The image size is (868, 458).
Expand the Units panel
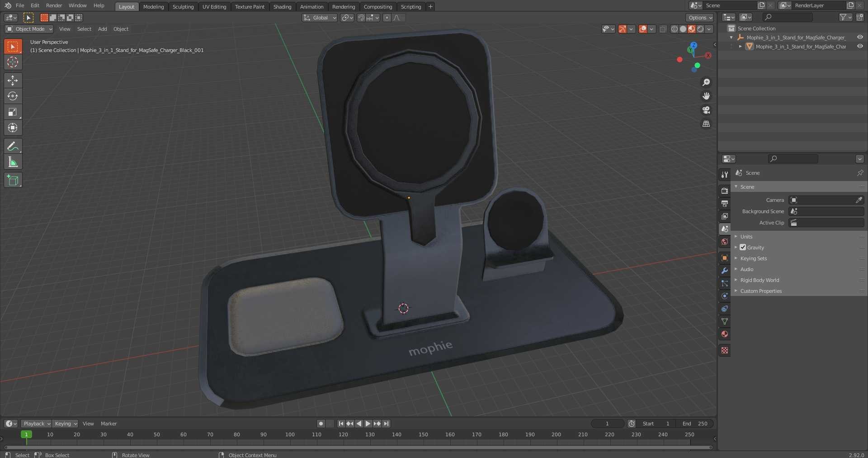pos(746,237)
